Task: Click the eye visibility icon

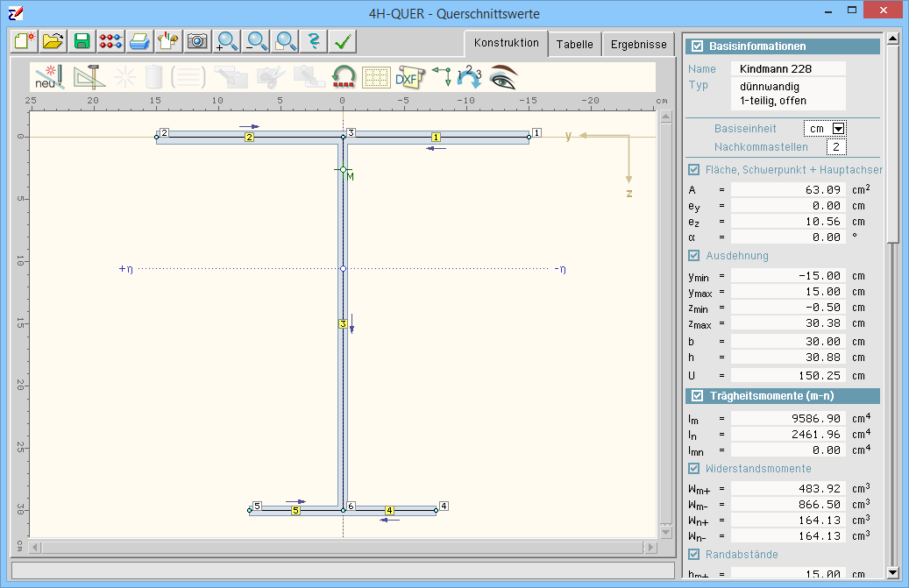Action: coord(503,77)
